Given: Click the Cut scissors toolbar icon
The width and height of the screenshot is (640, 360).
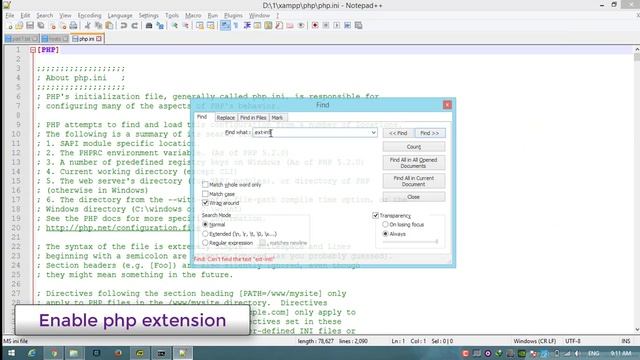Looking at the screenshot, I should point(87,26).
